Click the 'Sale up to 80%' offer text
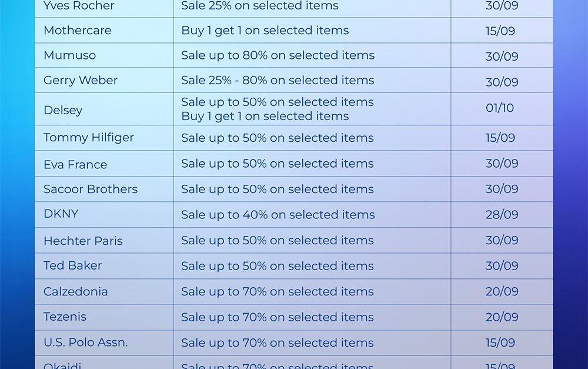 coord(278,55)
